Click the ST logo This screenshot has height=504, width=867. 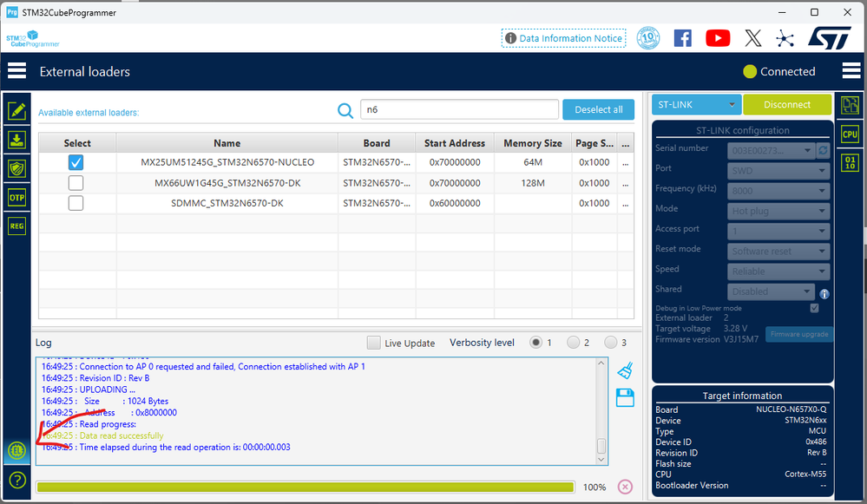coord(830,38)
